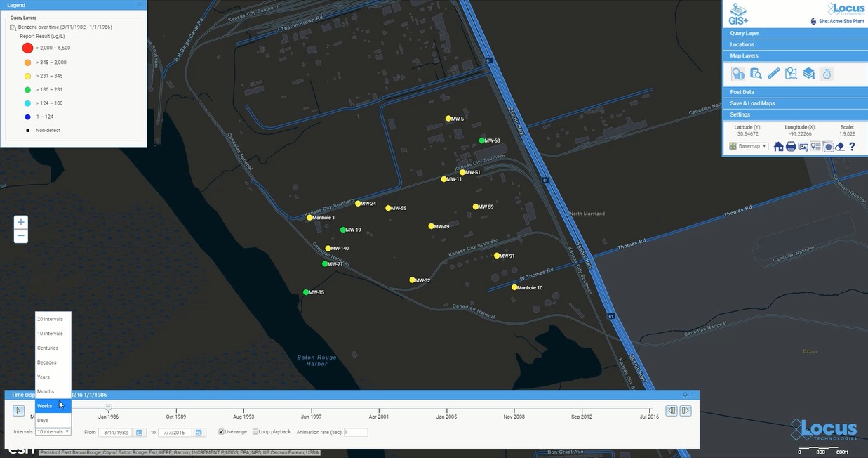Toggle the time slider stopwatch tool
The image size is (868, 458).
(826, 73)
